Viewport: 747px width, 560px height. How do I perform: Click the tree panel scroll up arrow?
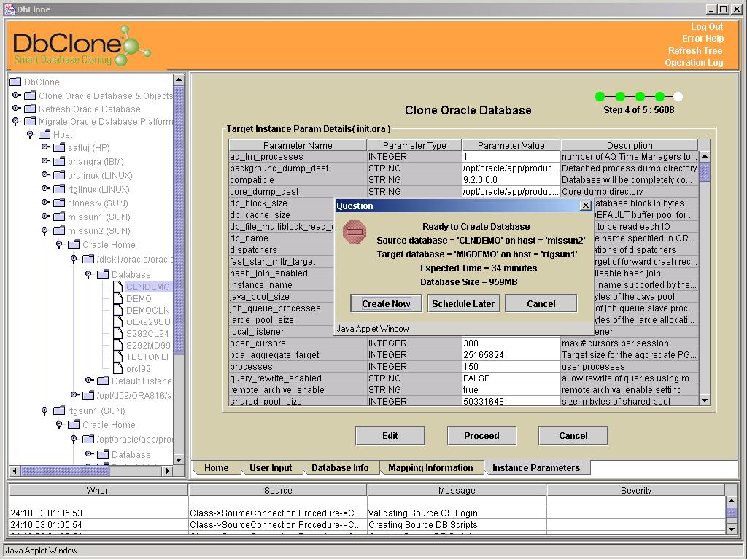click(179, 79)
